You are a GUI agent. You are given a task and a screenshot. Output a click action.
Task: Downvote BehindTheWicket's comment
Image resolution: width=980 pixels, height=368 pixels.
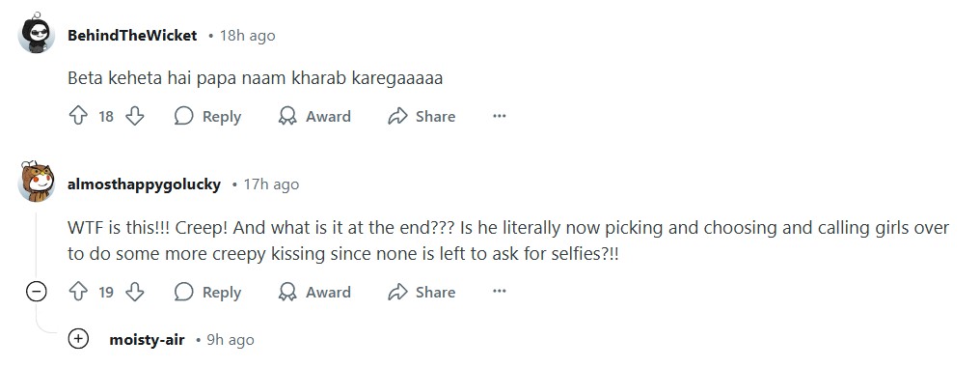[135, 116]
